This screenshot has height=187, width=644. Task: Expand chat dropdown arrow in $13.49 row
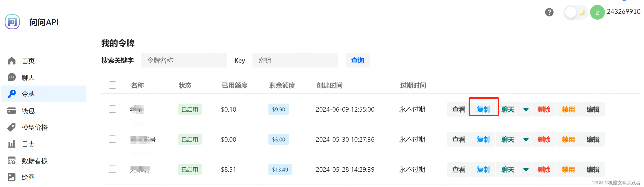[526, 169]
